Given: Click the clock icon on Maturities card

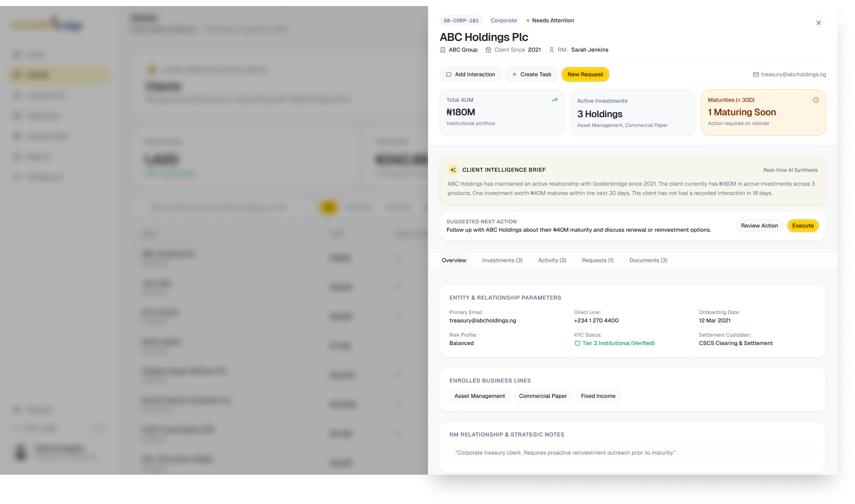Looking at the screenshot, I should (x=815, y=100).
